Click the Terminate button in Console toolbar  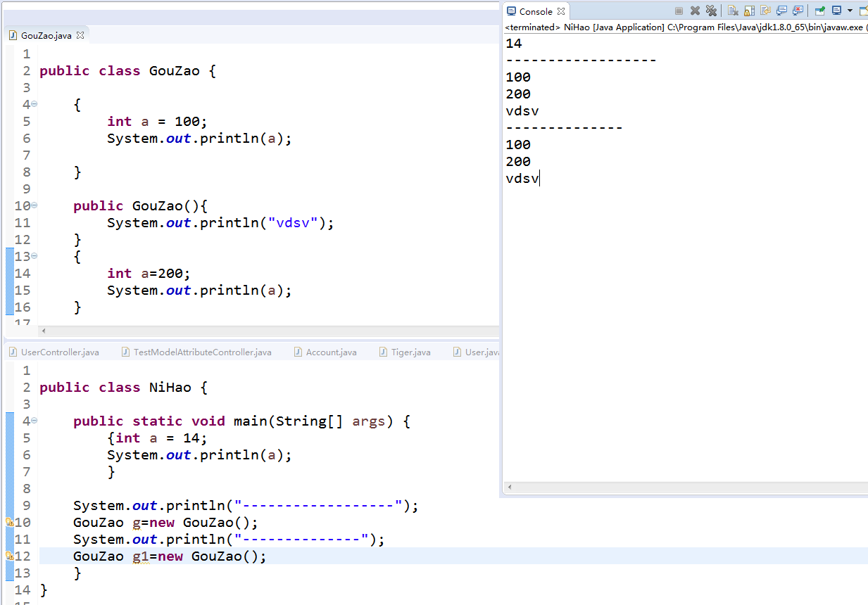(x=679, y=11)
